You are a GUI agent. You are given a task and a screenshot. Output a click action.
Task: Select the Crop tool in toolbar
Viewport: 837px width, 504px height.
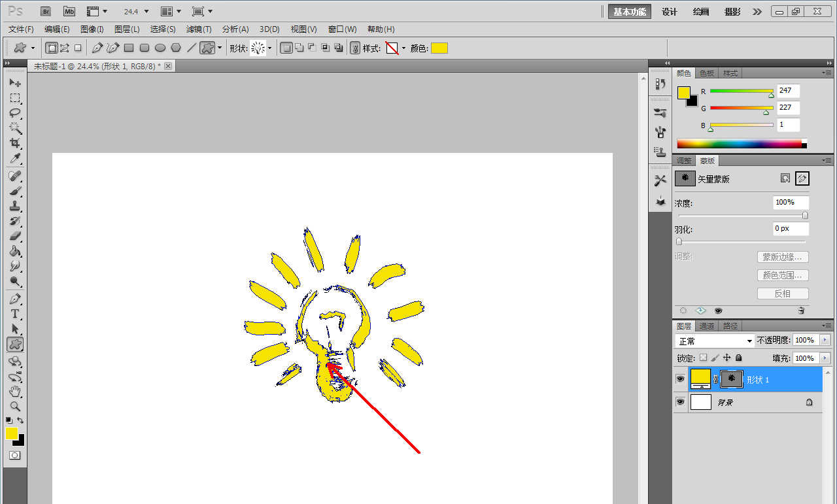(x=15, y=143)
